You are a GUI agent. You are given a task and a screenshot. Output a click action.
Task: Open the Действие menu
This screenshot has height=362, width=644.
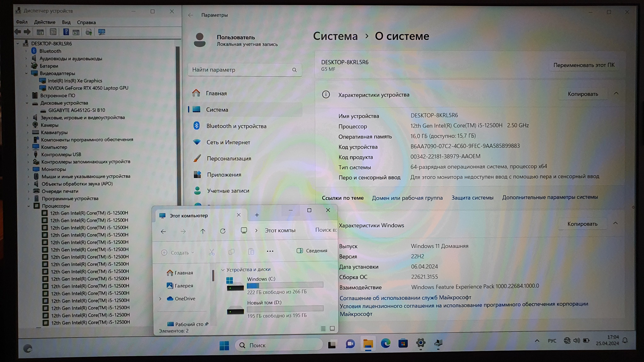click(x=45, y=22)
